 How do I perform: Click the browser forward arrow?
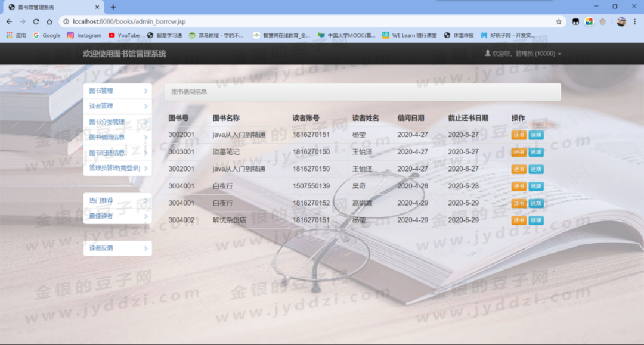coord(23,21)
